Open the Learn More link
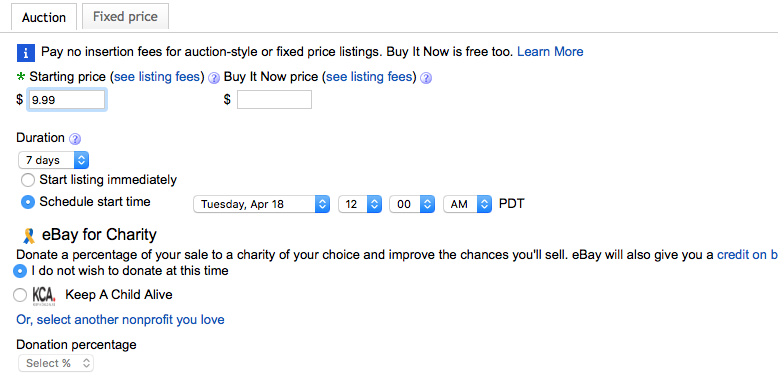This screenshot has width=778, height=388. [550, 52]
